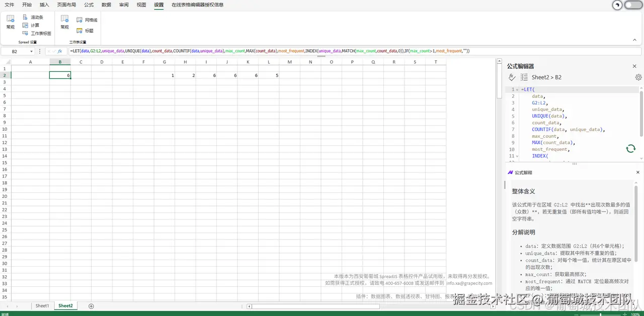644x316 pixels.
Task: Switch to the 审阅 tab
Action: pos(124,5)
